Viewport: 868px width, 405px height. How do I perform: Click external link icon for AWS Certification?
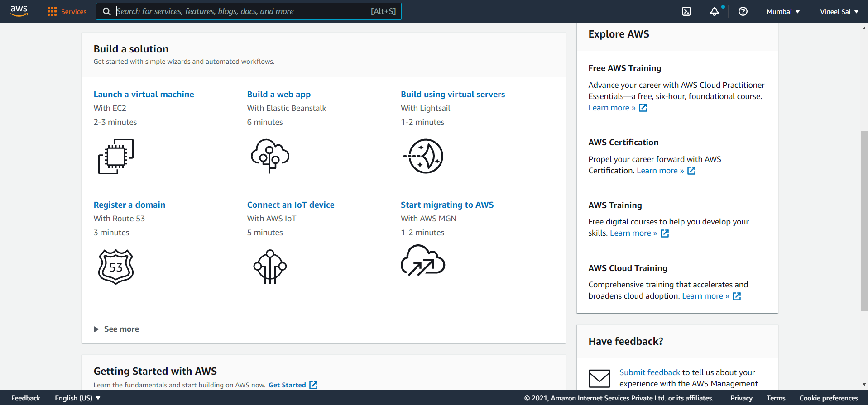tap(691, 171)
